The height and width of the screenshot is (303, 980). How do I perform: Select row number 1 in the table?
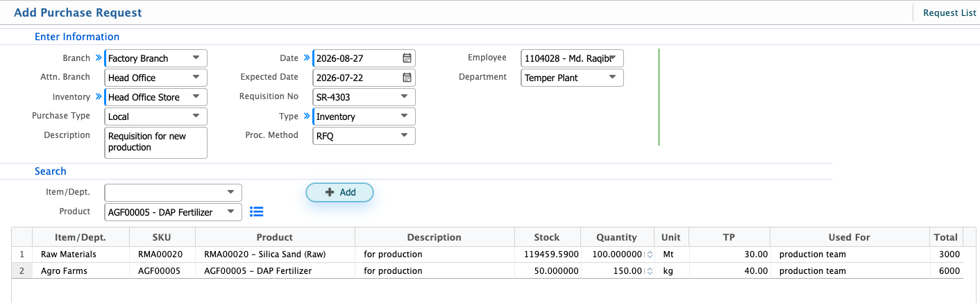[22, 254]
